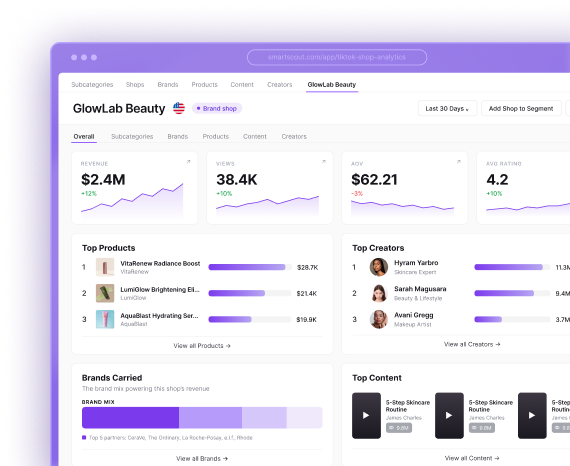This screenshot has width=570, height=466.
Task: Open Sarah Magusara's profile photo
Action: pos(379,293)
